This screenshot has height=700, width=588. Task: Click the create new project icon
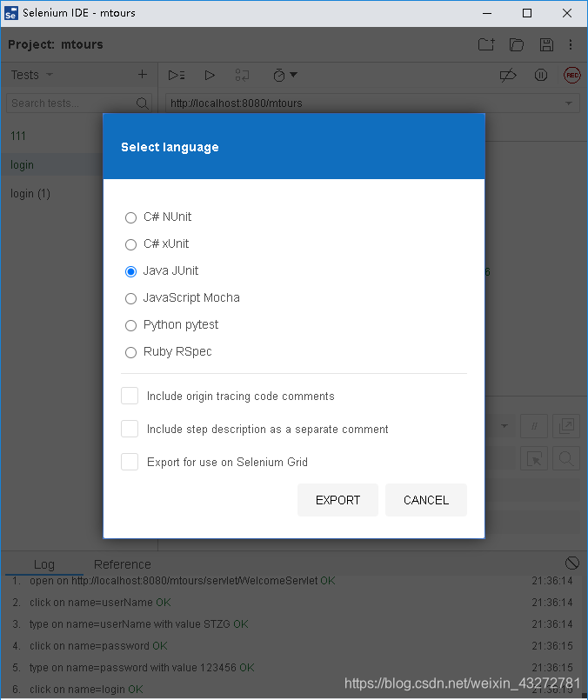tap(486, 44)
